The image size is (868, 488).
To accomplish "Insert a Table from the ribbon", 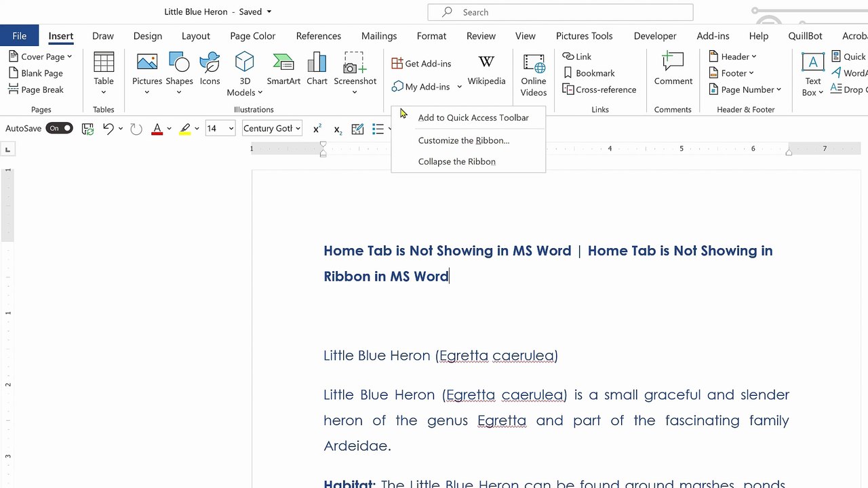I will pos(104,73).
